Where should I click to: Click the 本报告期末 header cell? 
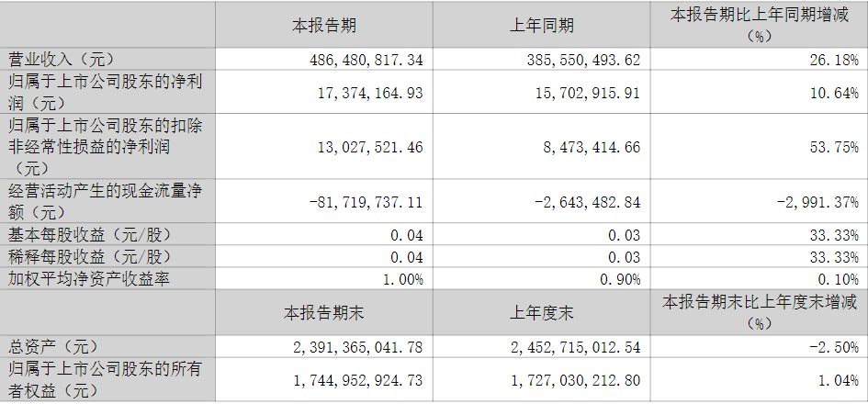point(324,313)
